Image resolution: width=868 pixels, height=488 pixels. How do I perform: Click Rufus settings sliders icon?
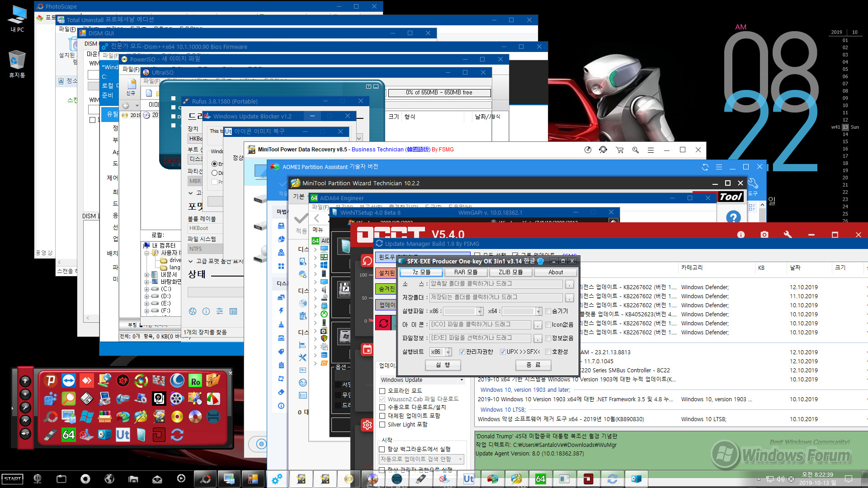click(220, 311)
